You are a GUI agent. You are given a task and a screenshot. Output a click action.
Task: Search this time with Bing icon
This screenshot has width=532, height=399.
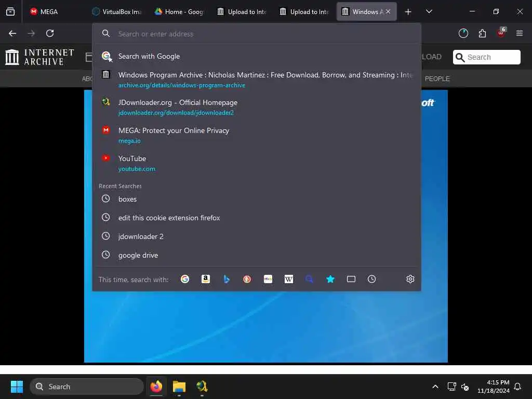point(227,279)
